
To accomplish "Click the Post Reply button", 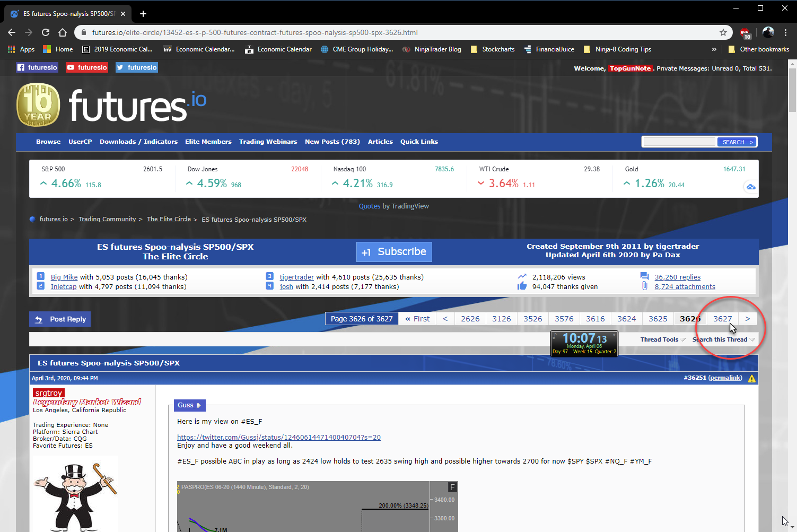I will (x=60, y=319).
